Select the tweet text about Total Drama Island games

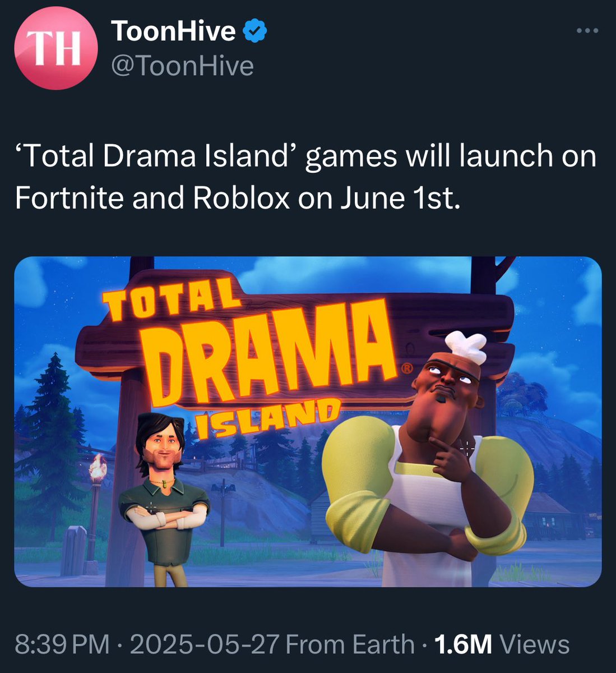tap(306, 177)
